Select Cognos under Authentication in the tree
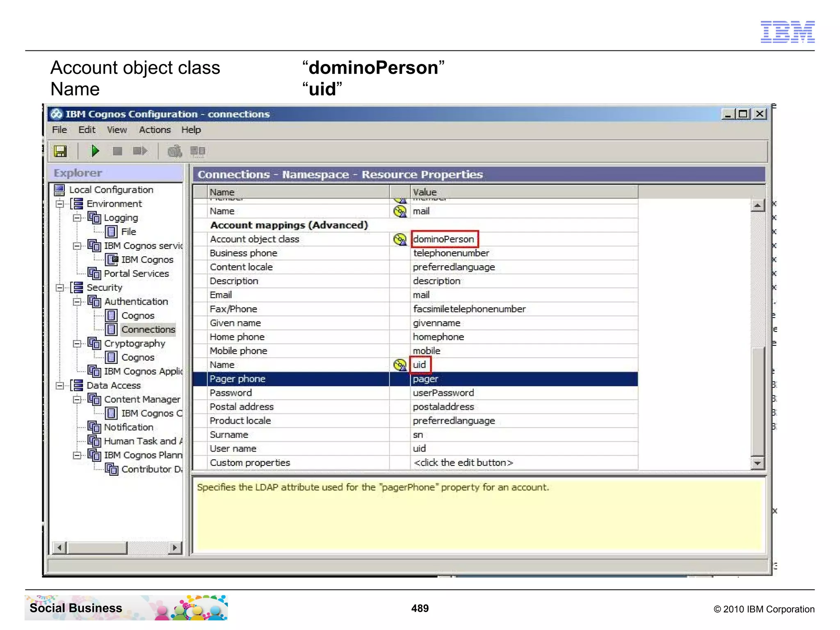 [138, 315]
